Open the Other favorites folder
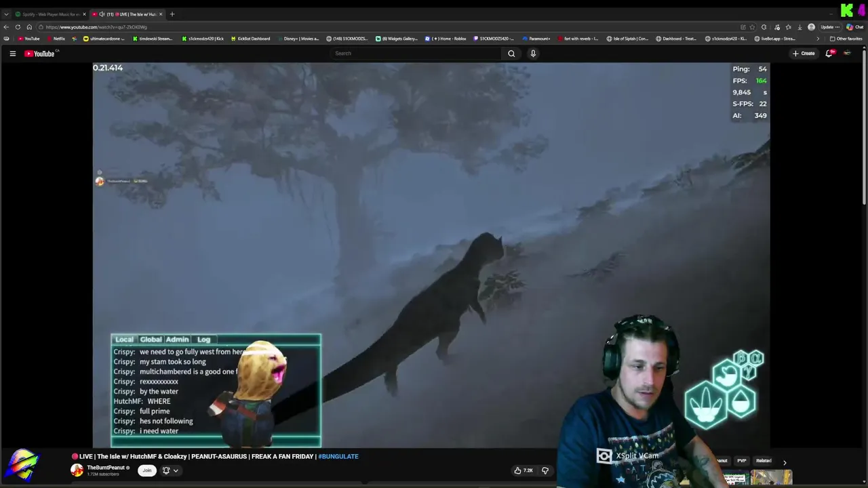 [846, 39]
